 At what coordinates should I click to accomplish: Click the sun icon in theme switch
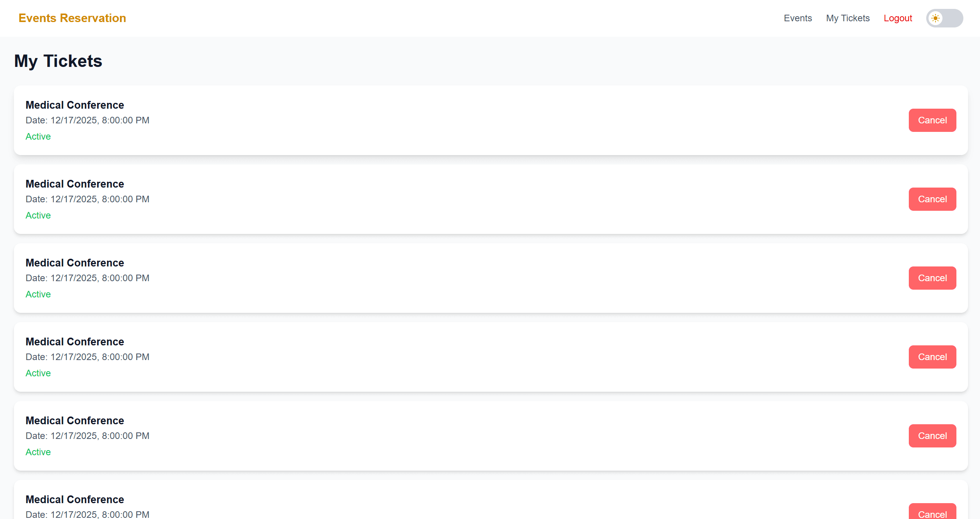(x=936, y=18)
